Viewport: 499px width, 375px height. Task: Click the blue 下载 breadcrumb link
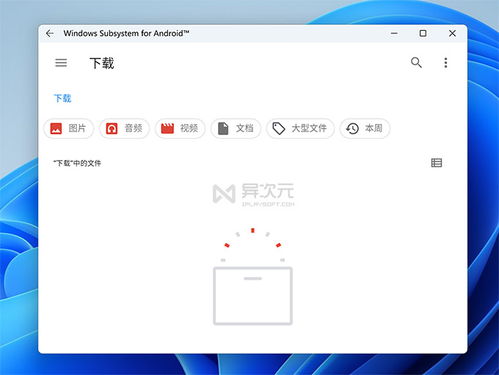pos(62,98)
